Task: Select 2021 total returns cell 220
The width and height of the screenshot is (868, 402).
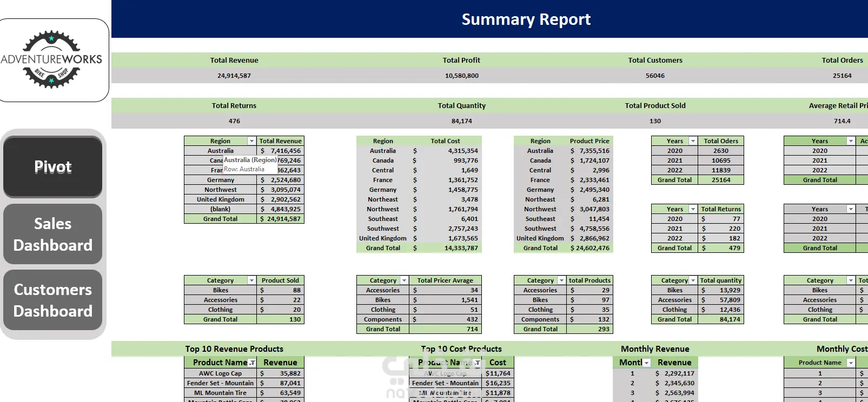Action: point(721,229)
